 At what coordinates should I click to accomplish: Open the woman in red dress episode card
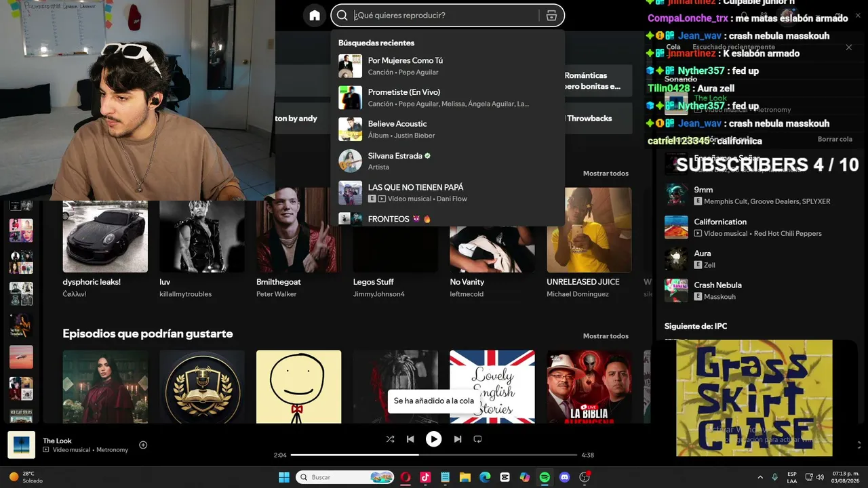[x=105, y=386]
